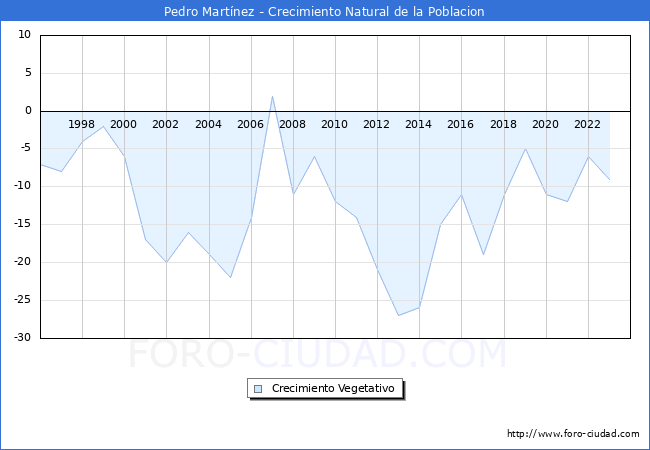The width and height of the screenshot is (650, 450).
Task: Select the 2008 year label
Action: [x=292, y=124]
